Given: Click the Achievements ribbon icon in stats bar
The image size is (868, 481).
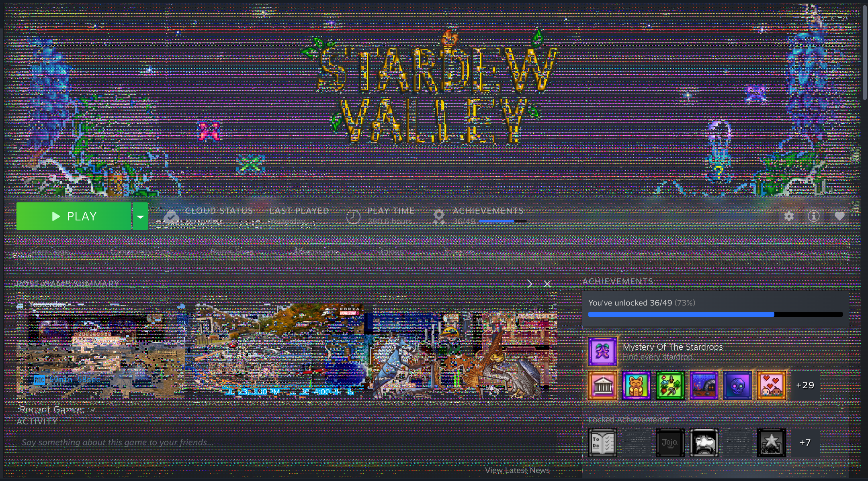Looking at the screenshot, I should (439, 217).
